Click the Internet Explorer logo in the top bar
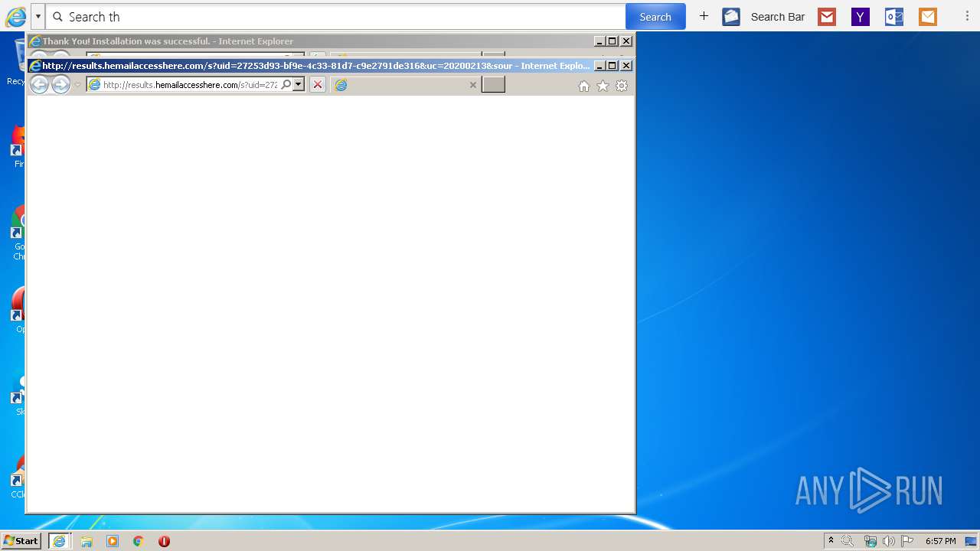 (x=16, y=17)
